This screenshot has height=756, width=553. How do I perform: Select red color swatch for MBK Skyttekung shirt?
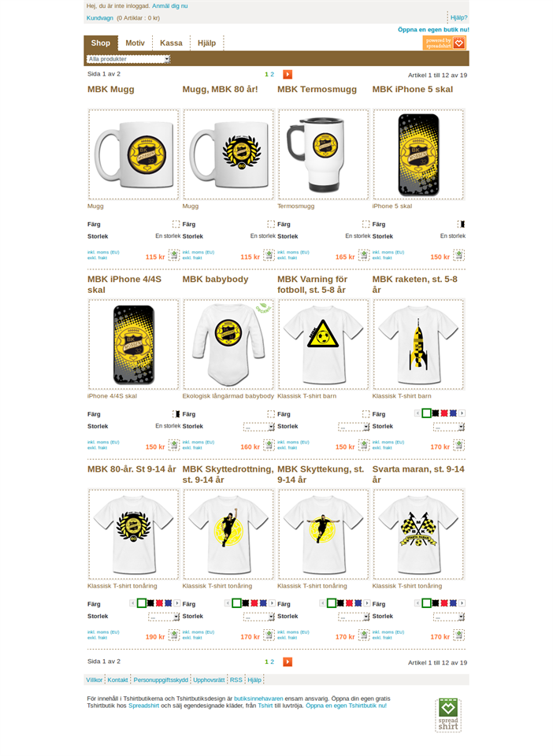[349, 603]
